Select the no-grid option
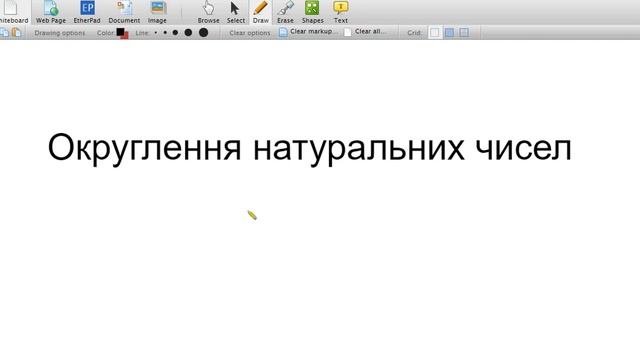640x360 pixels. (435, 33)
